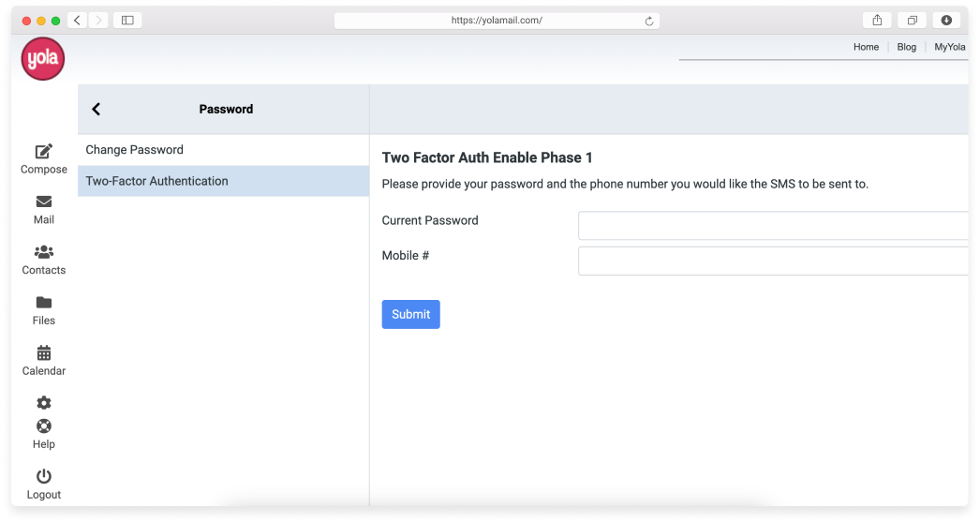Screen dimensions: 980x523
Task: Select Change Password menu item
Action: click(134, 150)
